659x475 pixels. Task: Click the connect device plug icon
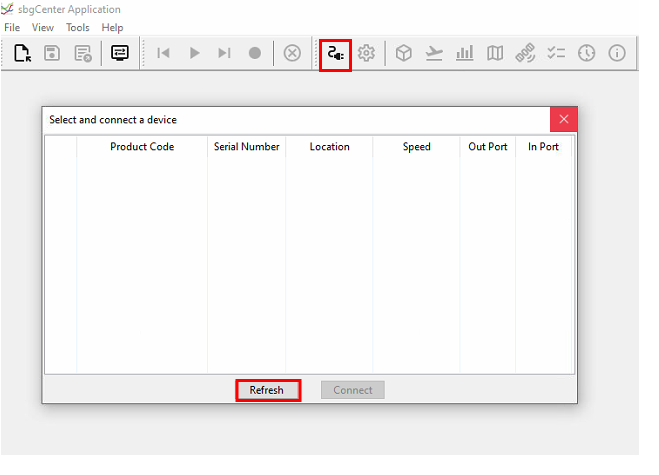point(335,53)
